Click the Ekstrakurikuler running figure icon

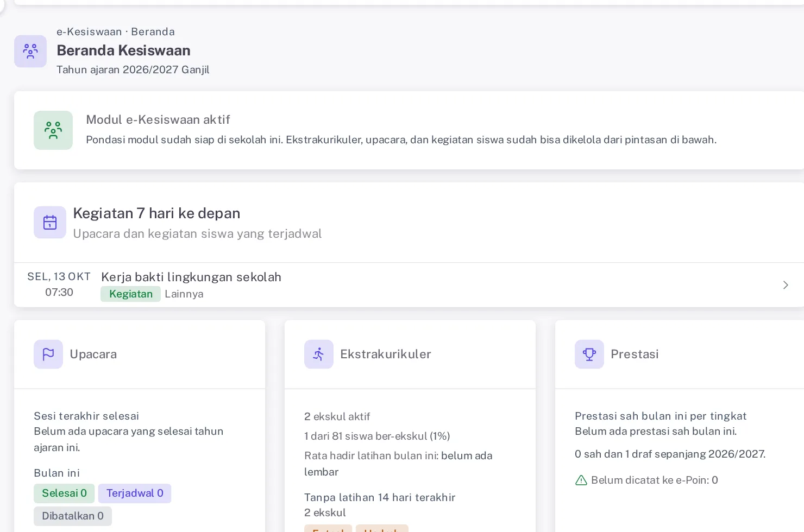pos(319,354)
